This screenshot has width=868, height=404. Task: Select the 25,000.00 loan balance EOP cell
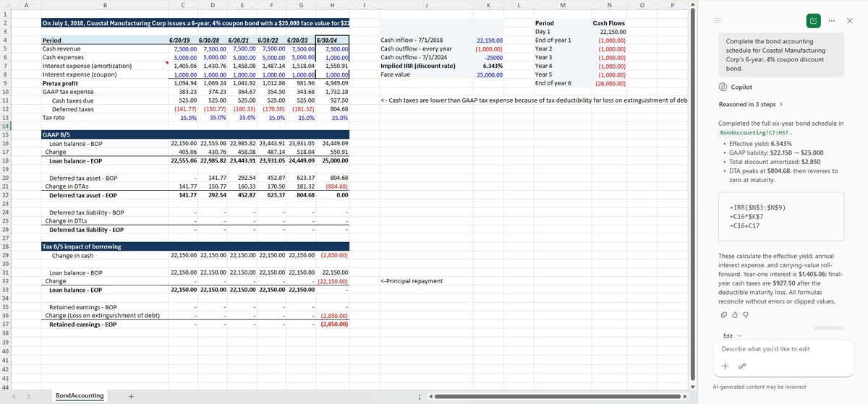tap(332, 160)
